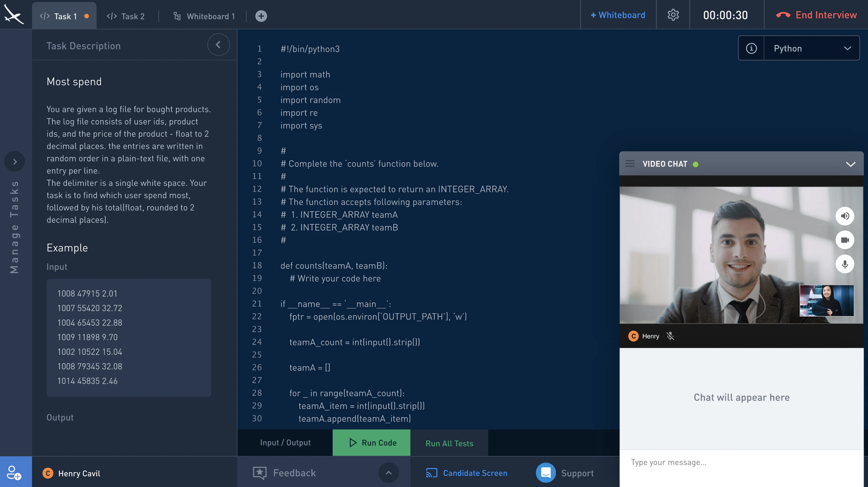Viewport: 868px width, 487px height.
Task: Collapse the Task Description panel
Action: coord(218,44)
